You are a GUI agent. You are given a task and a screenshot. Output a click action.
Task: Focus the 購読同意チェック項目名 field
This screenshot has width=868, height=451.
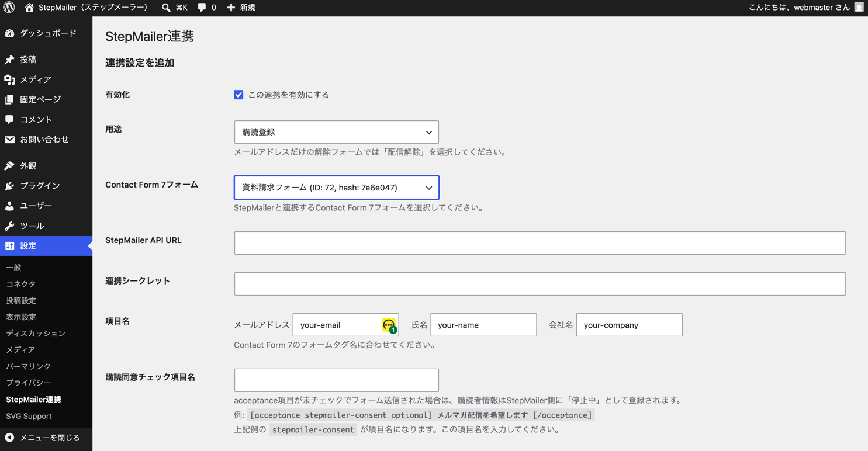pyautogui.click(x=336, y=380)
